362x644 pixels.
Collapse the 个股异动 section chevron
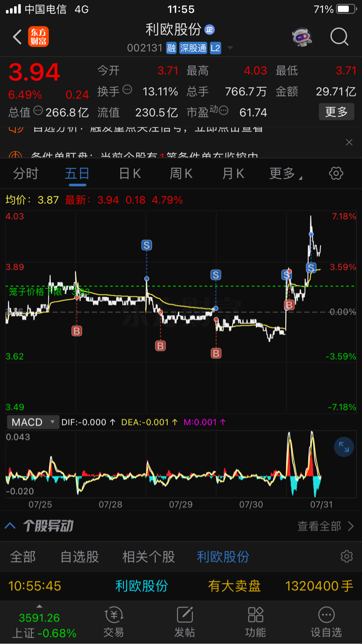(x=10, y=526)
